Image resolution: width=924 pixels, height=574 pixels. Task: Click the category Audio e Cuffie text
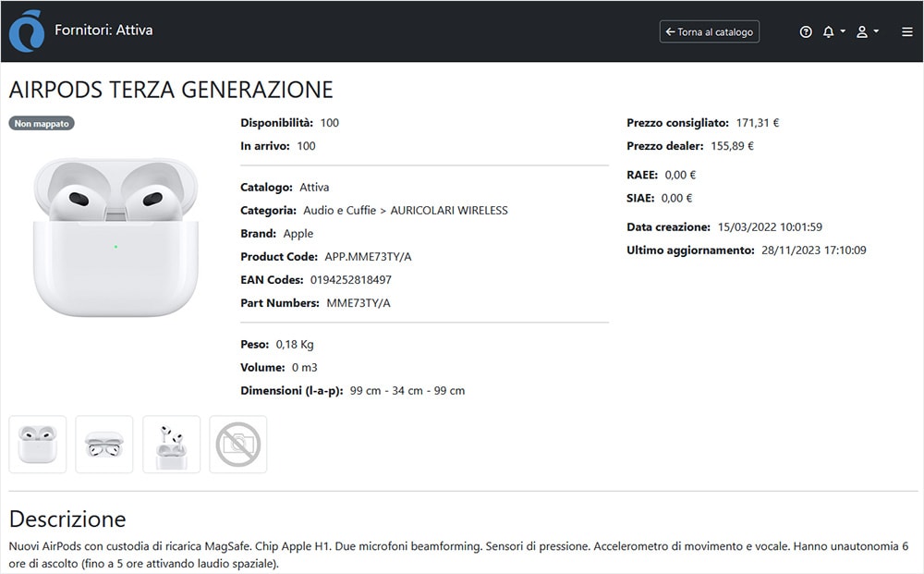339,211
